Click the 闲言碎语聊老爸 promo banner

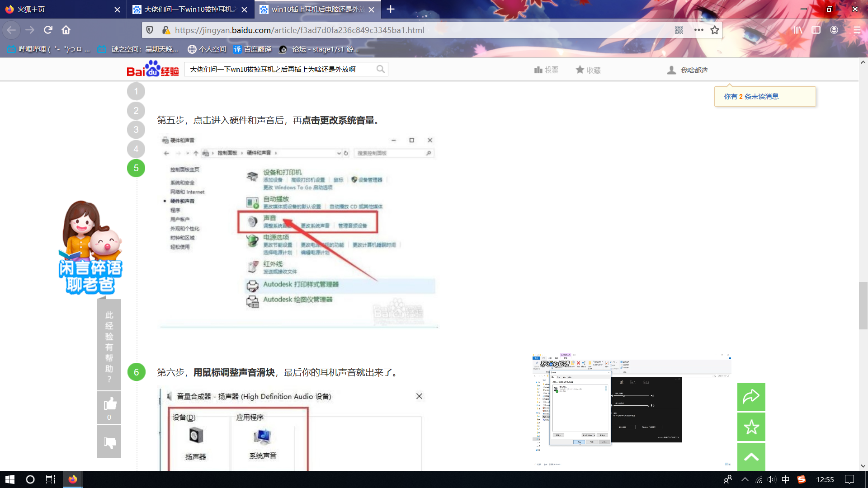(x=90, y=248)
